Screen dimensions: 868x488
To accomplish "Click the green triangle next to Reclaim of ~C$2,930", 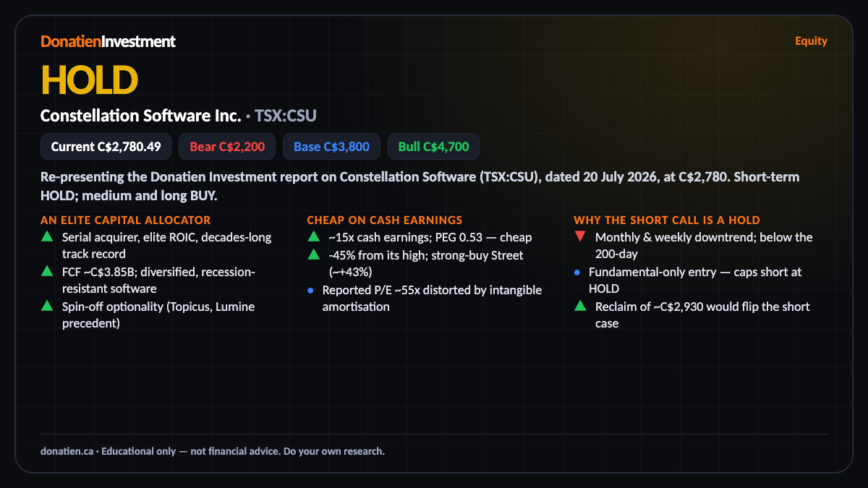I will [x=580, y=306].
